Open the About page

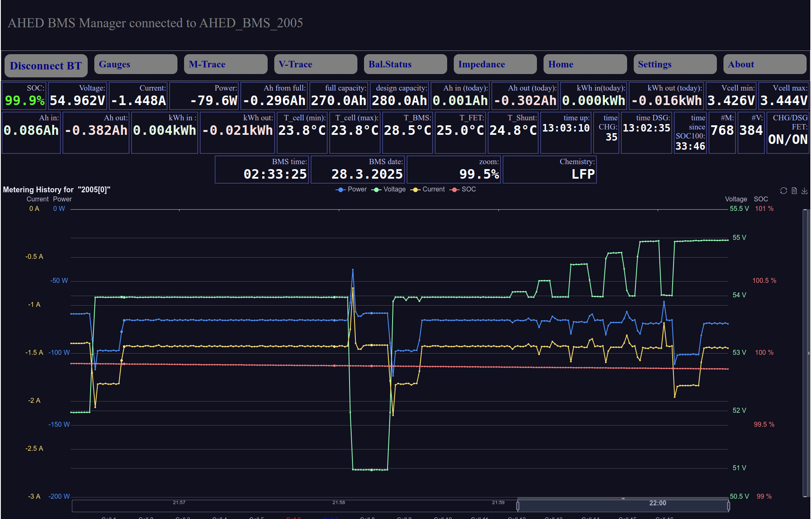pos(764,65)
